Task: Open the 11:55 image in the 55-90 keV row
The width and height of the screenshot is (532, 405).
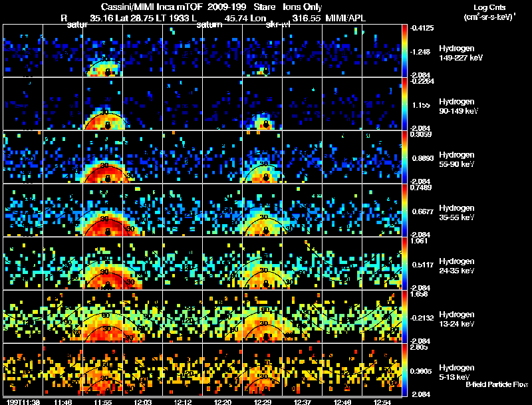Action: (x=103, y=158)
